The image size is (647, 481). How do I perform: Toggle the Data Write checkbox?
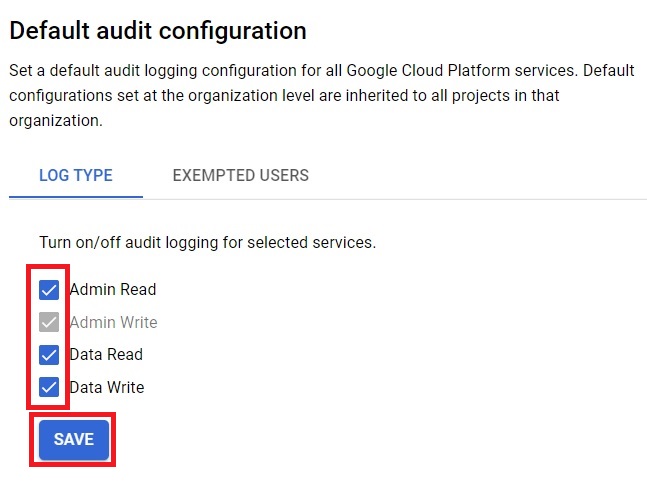49,387
